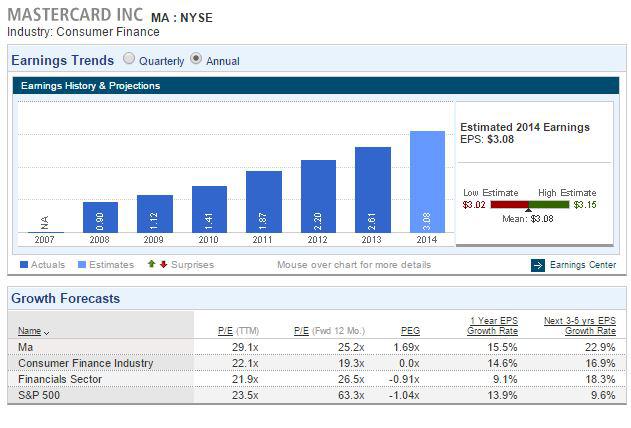Viewport: 631px width, 428px height.
Task: Click the Estimates legend light blue square
Action: click(82, 265)
